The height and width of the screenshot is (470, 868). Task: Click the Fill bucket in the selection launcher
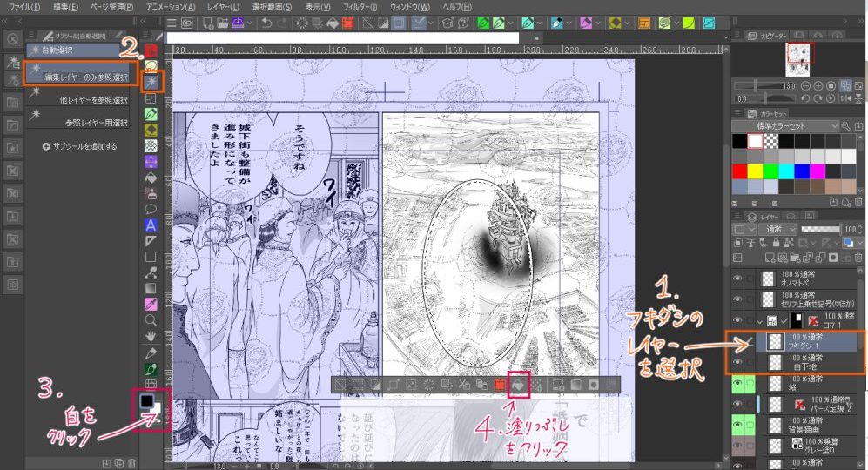(518, 384)
